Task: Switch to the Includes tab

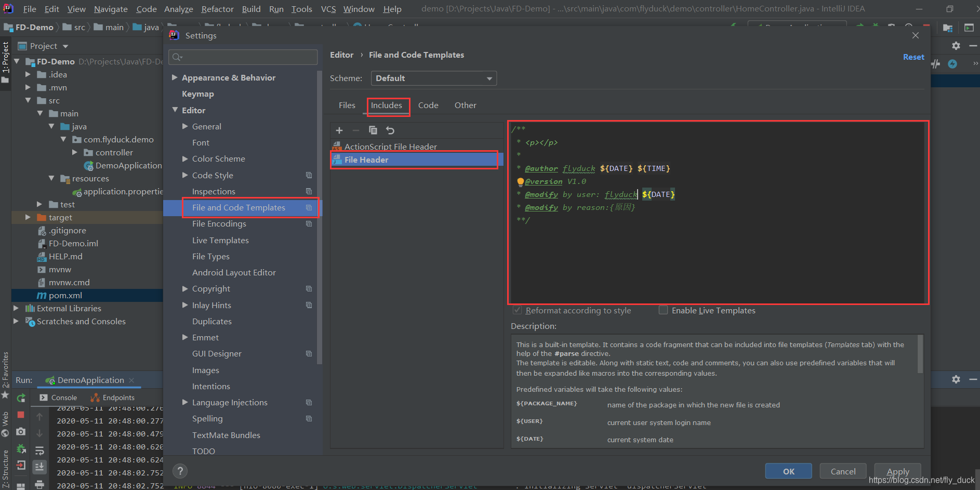Action: [x=387, y=105]
